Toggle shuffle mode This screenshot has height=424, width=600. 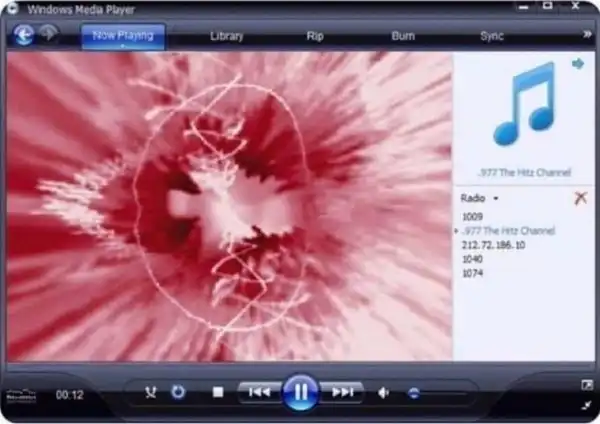pyautogui.click(x=150, y=392)
